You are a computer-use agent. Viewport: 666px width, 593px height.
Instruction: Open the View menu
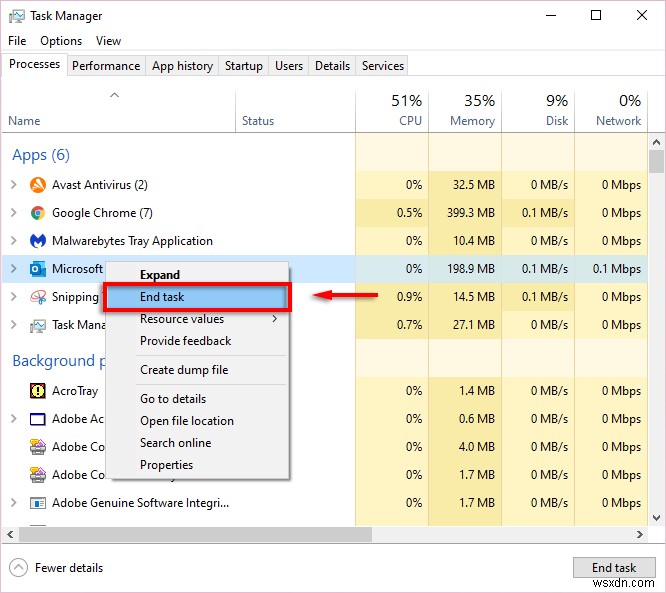point(108,41)
